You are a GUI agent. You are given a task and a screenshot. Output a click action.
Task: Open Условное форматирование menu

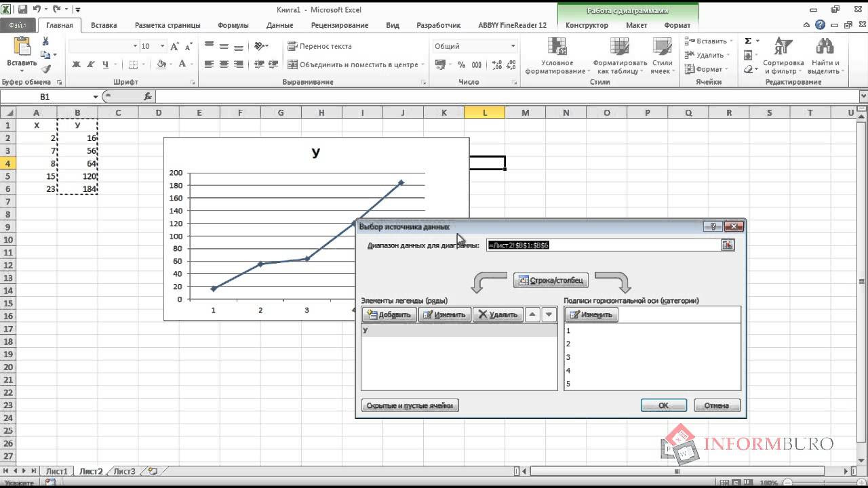point(556,56)
